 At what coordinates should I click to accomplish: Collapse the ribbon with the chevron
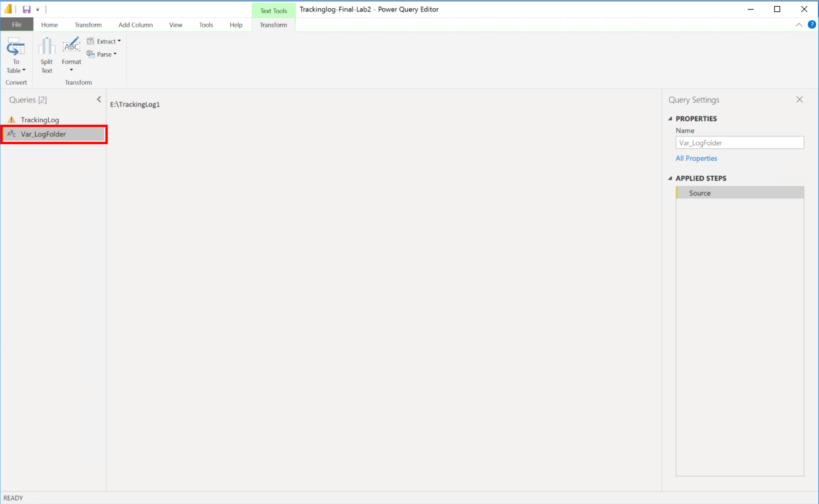(799, 24)
